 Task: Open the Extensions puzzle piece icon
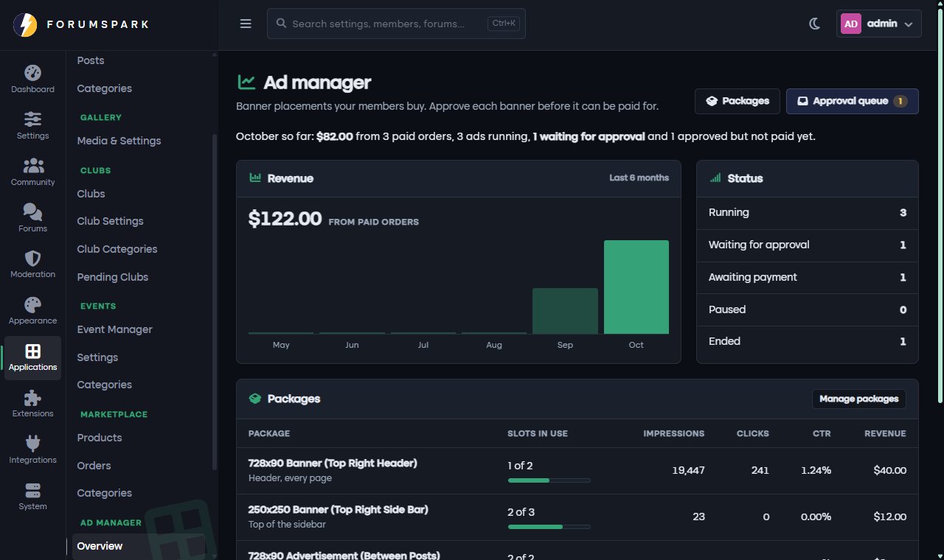click(x=32, y=398)
